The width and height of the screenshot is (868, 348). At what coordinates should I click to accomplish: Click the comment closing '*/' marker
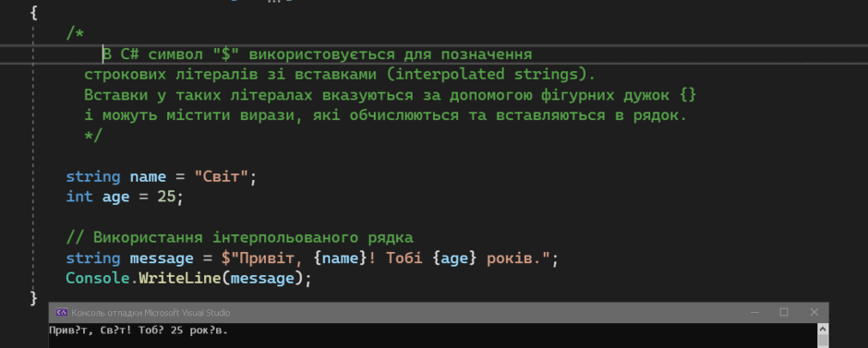(x=93, y=136)
